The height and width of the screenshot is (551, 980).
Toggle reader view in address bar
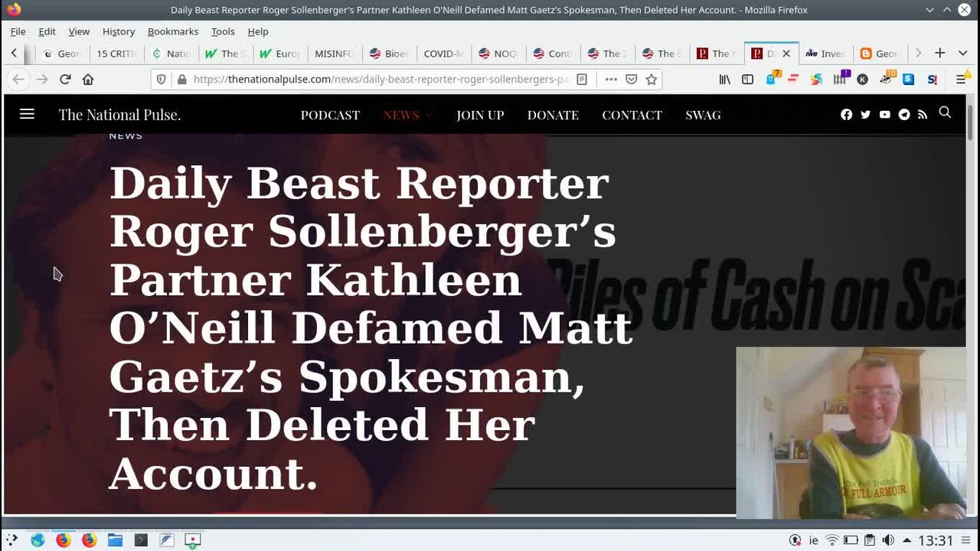(x=582, y=80)
